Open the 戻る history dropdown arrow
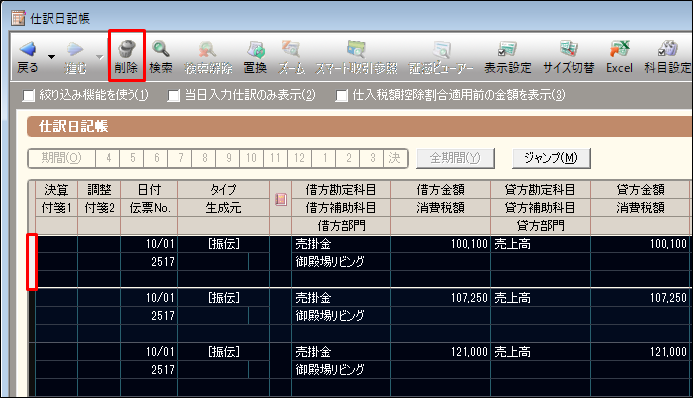Screen dimensions: 693x398 click(51, 57)
